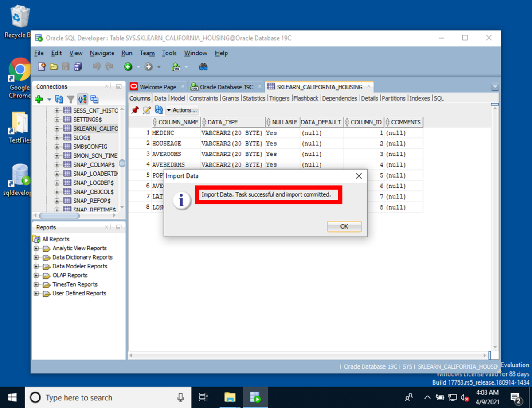Click the Undo arrow icon

click(97, 67)
